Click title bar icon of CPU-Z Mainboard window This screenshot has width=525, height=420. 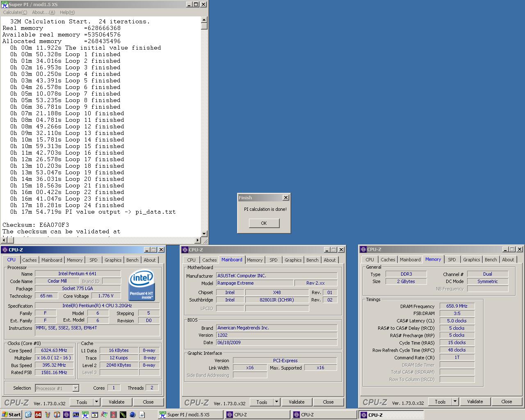[x=185, y=250]
